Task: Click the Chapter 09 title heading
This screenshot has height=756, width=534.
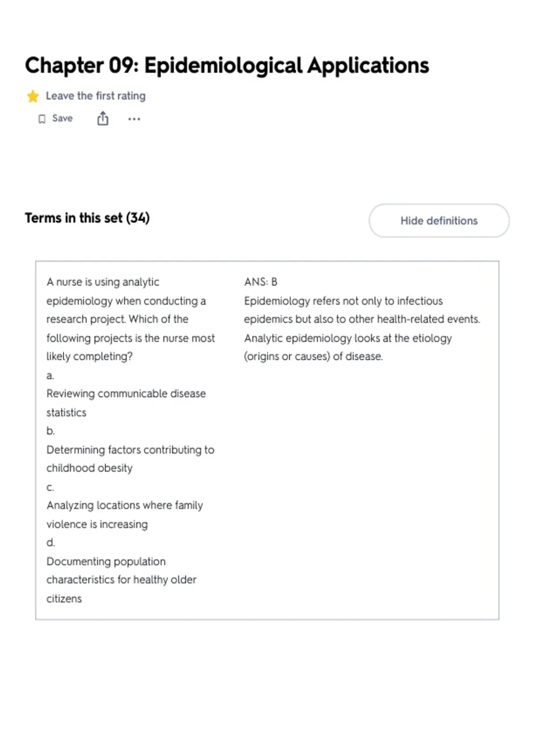Action: click(x=227, y=66)
